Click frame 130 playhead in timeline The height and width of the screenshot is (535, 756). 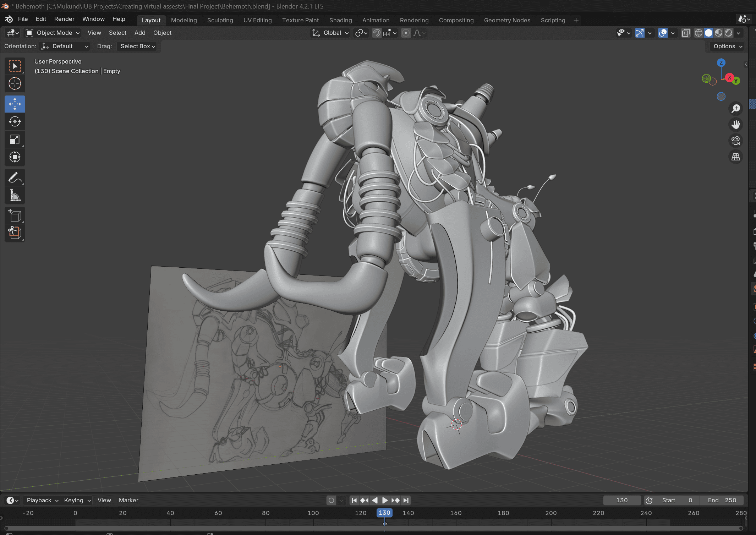point(384,513)
